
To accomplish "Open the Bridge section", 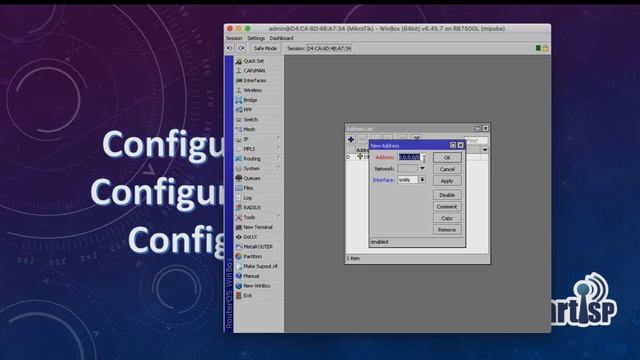I will pos(259,100).
